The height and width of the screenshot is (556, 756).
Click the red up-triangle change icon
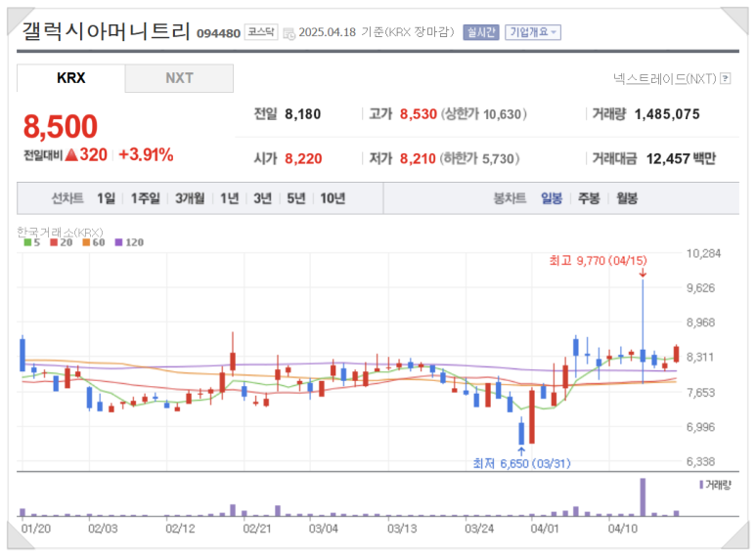click(71, 155)
